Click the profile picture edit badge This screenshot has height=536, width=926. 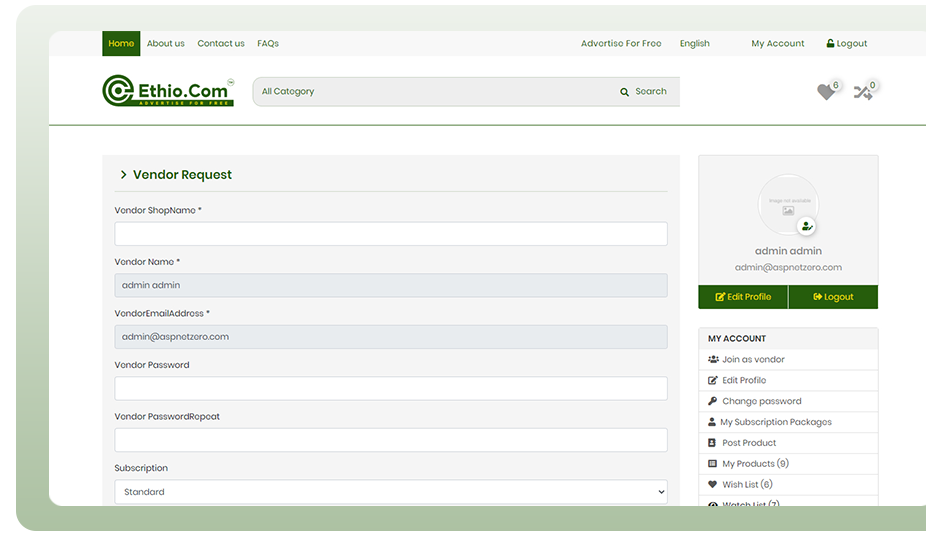(807, 226)
